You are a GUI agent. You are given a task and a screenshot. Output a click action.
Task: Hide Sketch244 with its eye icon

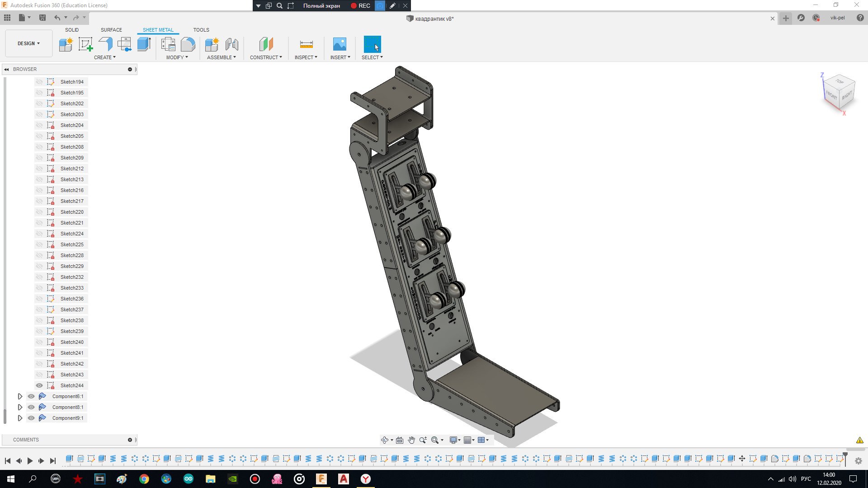39,385
